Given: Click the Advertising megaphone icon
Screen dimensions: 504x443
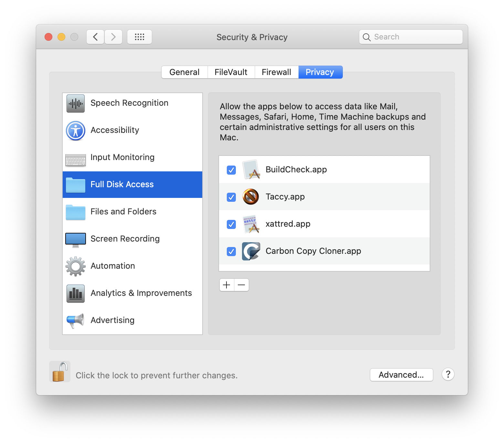Looking at the screenshot, I should [x=76, y=321].
